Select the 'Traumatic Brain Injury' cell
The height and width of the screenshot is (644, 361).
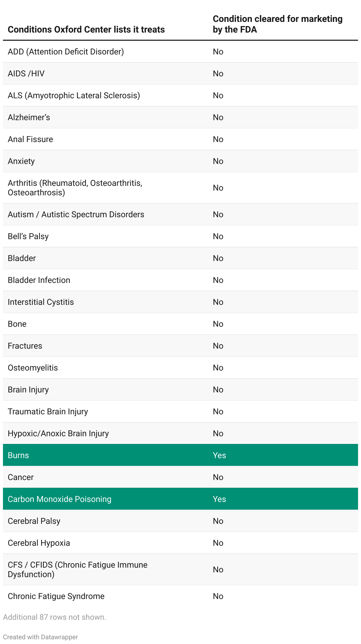point(48,411)
